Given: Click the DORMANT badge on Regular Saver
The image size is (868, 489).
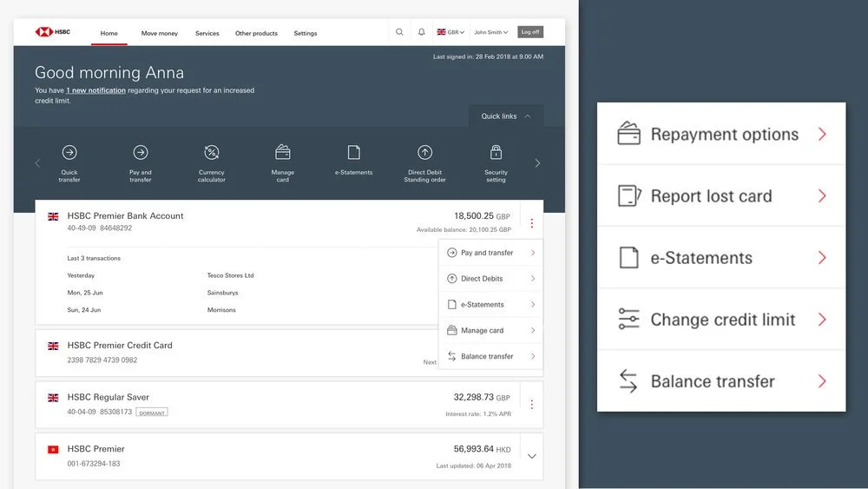Looking at the screenshot, I should tap(152, 413).
